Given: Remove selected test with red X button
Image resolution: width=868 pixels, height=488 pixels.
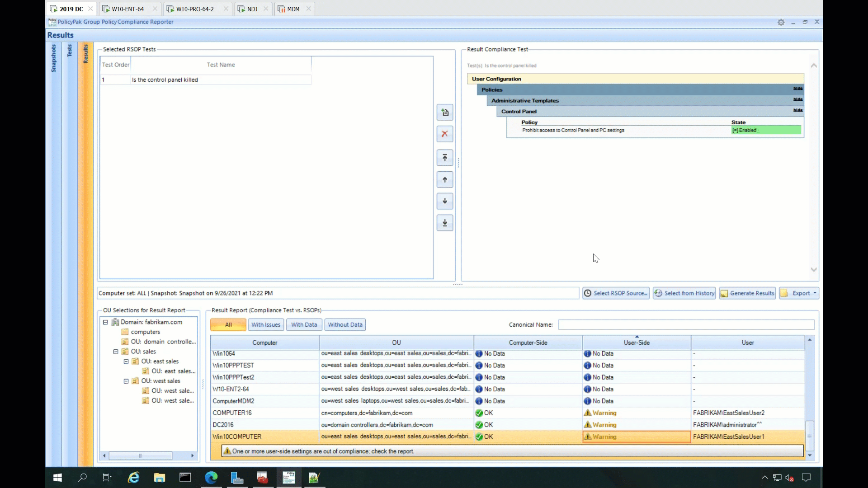Looking at the screenshot, I should click(445, 134).
